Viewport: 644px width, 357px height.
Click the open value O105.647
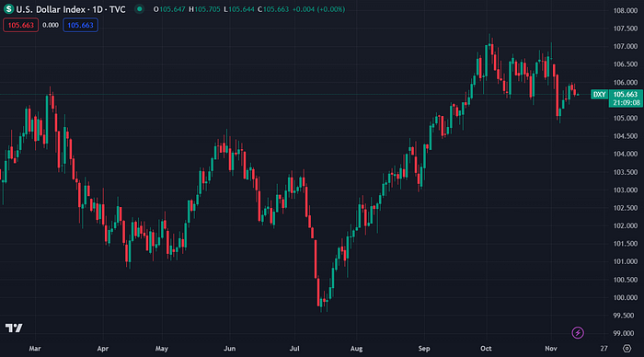pos(169,9)
